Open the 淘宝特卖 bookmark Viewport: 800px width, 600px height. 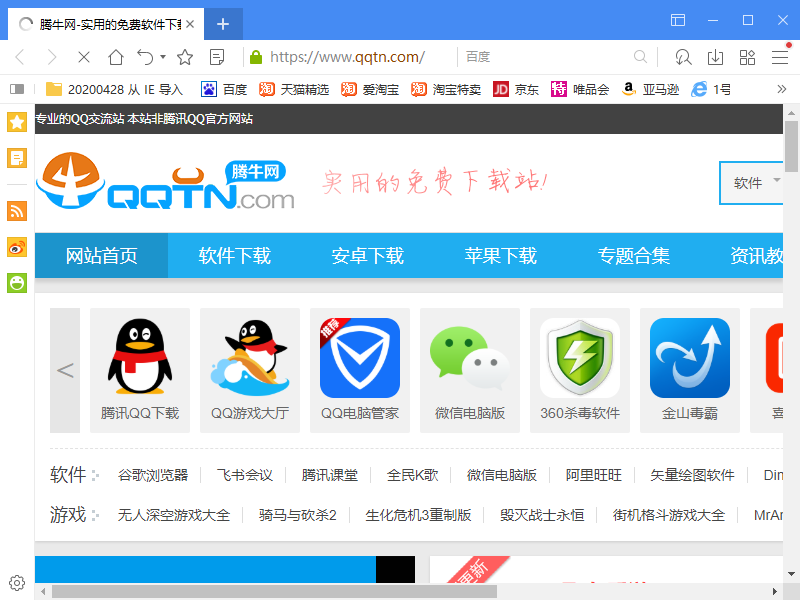click(446, 89)
